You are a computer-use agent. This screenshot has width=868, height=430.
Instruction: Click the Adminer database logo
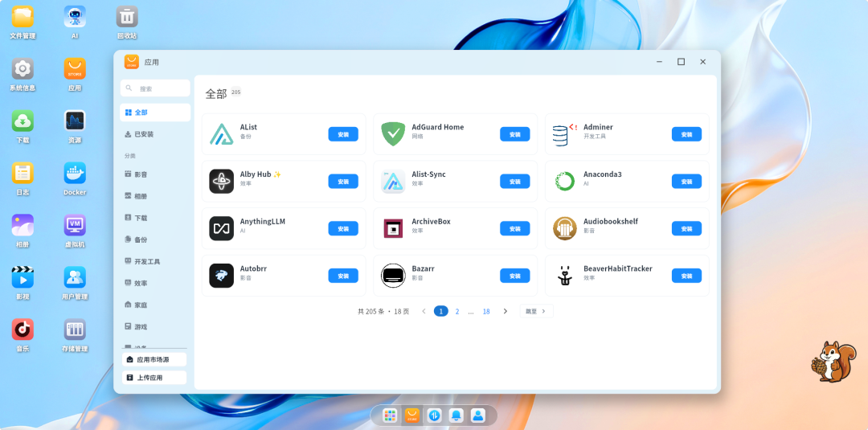pos(565,134)
